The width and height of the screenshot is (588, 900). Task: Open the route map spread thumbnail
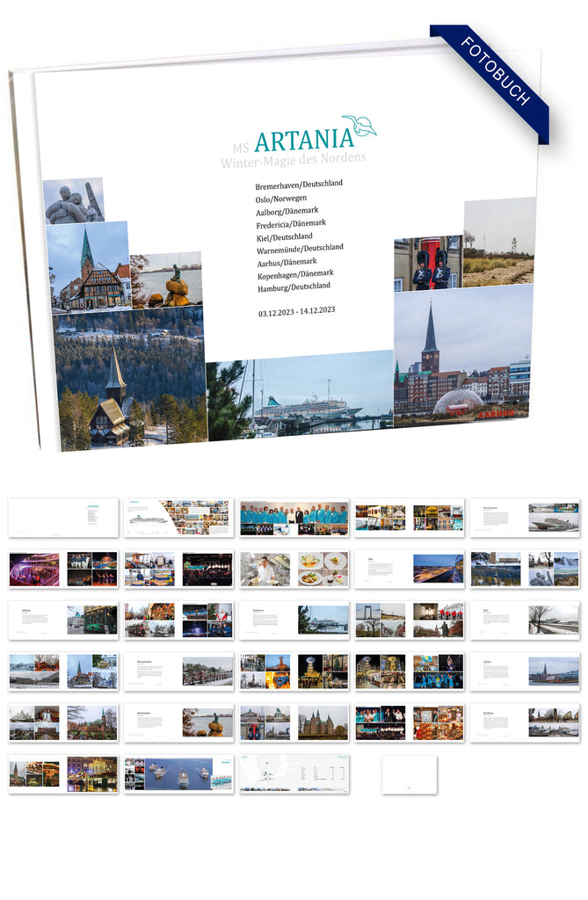click(294, 774)
